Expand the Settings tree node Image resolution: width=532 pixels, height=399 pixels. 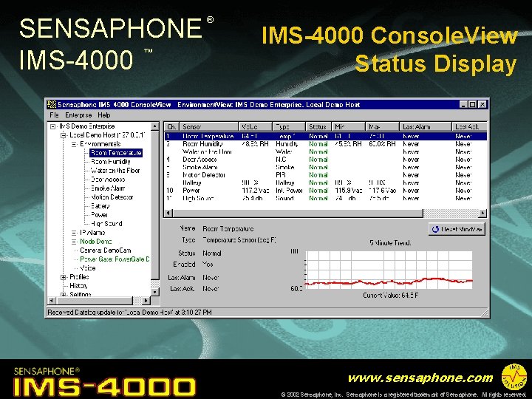[63, 295]
